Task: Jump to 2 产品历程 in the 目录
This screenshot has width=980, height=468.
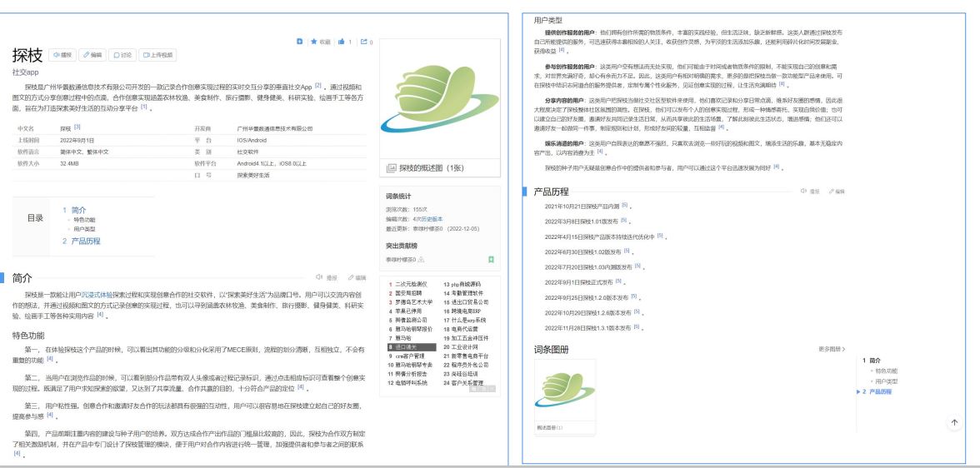Action: [x=82, y=241]
